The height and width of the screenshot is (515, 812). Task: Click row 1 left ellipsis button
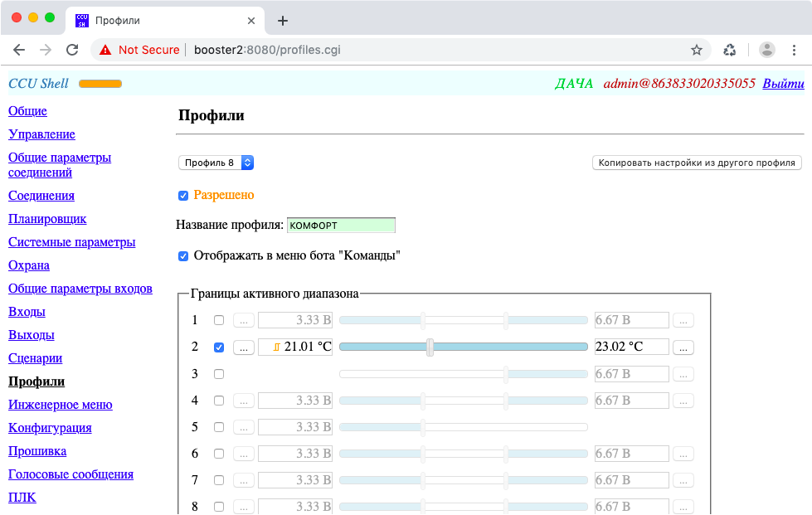(243, 320)
